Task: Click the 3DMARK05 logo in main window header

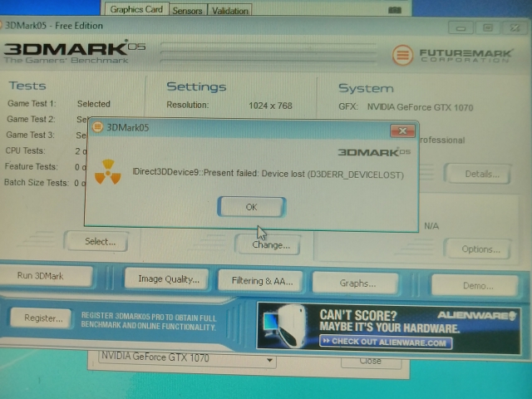Action: (x=74, y=52)
